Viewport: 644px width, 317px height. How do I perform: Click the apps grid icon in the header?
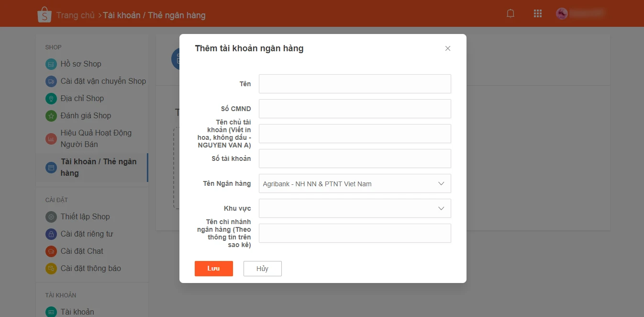(x=537, y=13)
